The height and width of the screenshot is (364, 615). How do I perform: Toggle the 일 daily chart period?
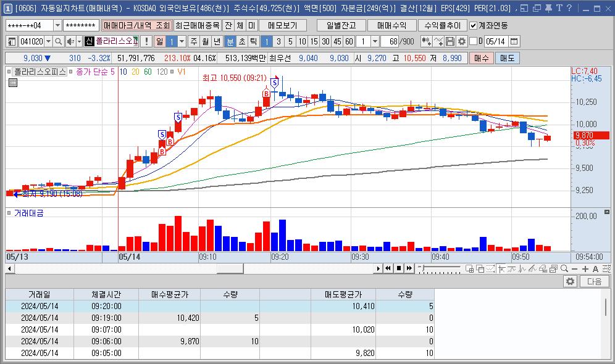pos(160,41)
